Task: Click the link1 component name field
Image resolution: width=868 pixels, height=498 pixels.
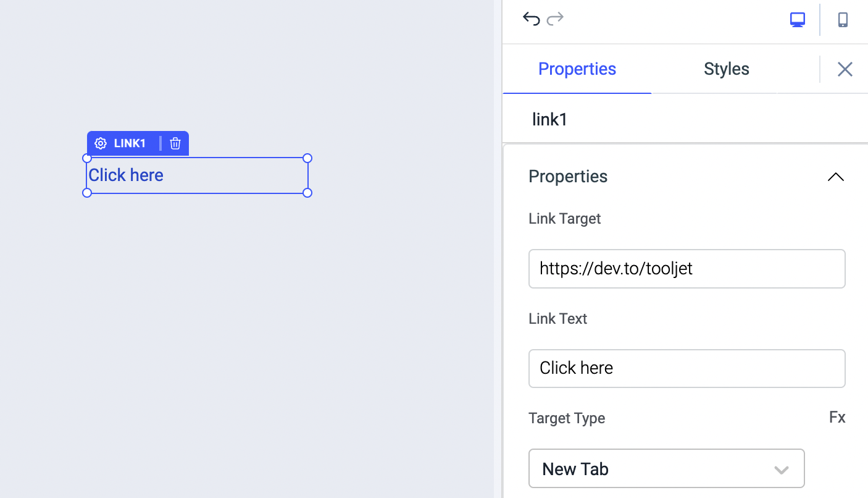Action: click(x=549, y=119)
